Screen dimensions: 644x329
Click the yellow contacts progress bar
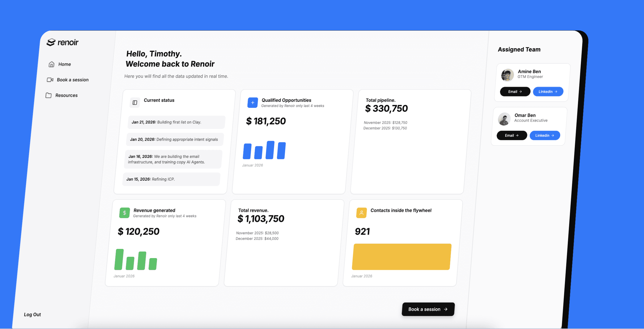click(402, 256)
